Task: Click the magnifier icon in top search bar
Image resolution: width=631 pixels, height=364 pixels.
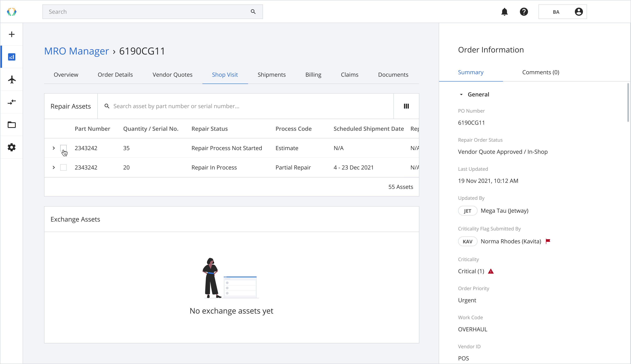Action: (253, 12)
